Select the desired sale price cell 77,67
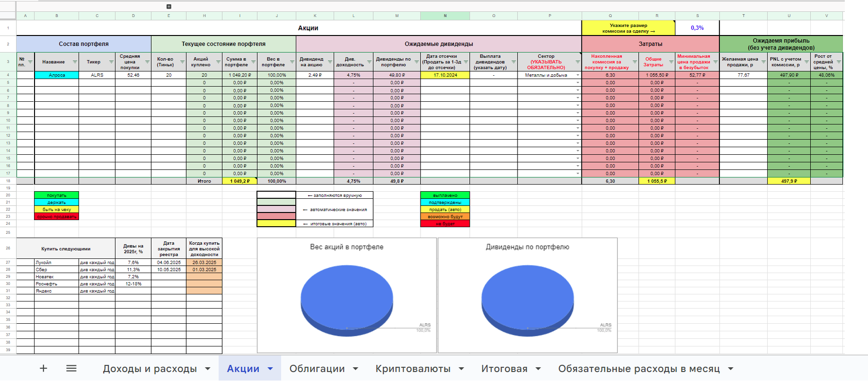This screenshot has width=868, height=381. click(x=743, y=75)
